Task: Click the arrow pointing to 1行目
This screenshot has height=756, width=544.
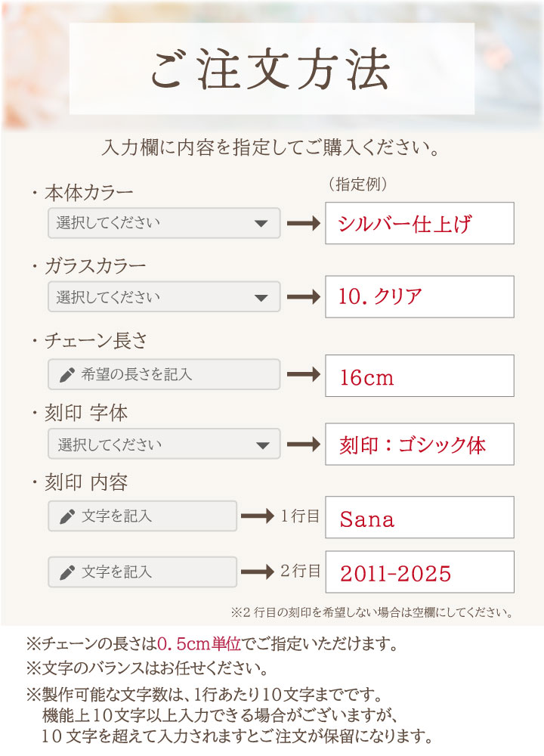Action: [x=258, y=516]
